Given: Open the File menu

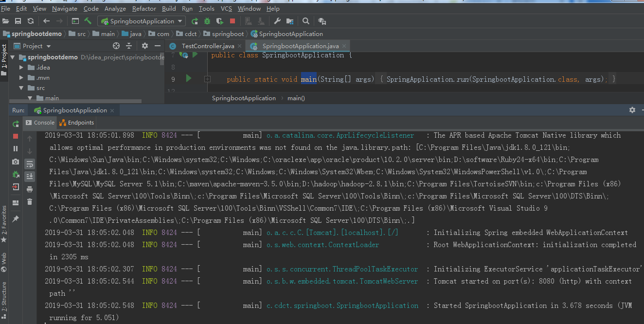Looking at the screenshot, I should tap(6, 8).
